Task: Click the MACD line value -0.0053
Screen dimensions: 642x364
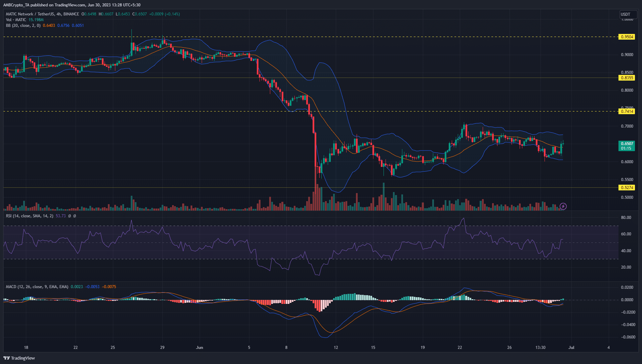Action: click(x=92, y=287)
